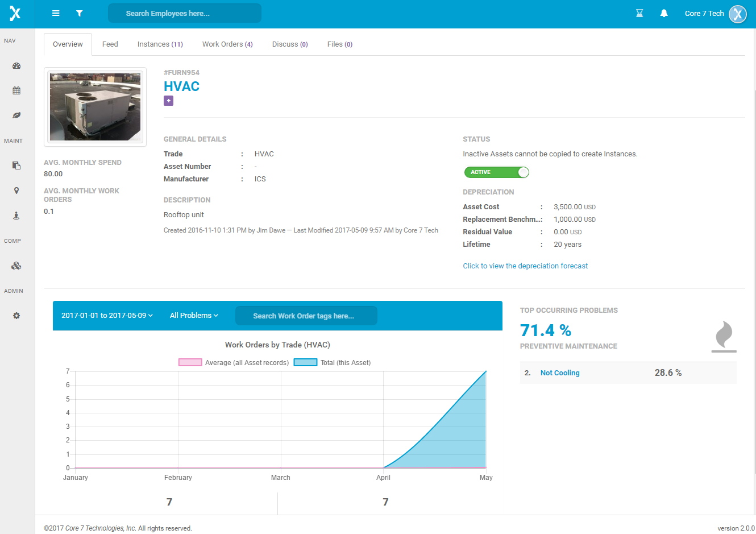The height and width of the screenshot is (534, 756).
Task: Open the leaf sidebar icon
Action: (x=16, y=115)
